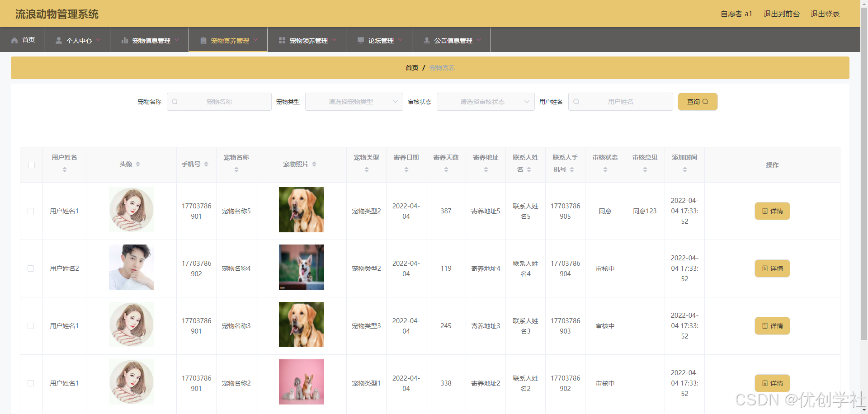Sort table by 联系人手机号 column arrows

point(572,169)
